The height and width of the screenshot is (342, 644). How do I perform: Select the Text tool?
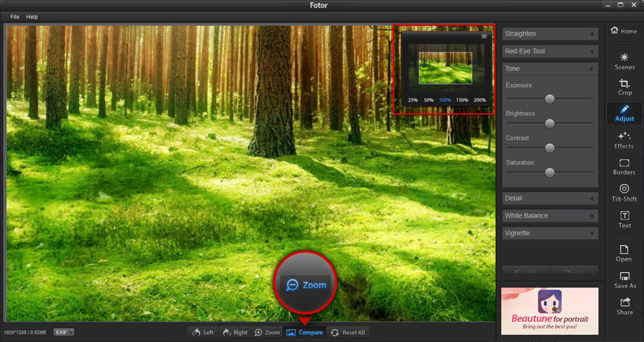click(x=624, y=220)
